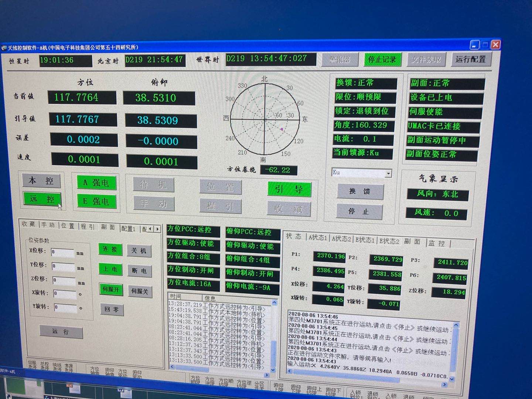Viewport: 532px width, 399px height.
Task: Click the app icon in the window title bar
Action: [4, 48]
